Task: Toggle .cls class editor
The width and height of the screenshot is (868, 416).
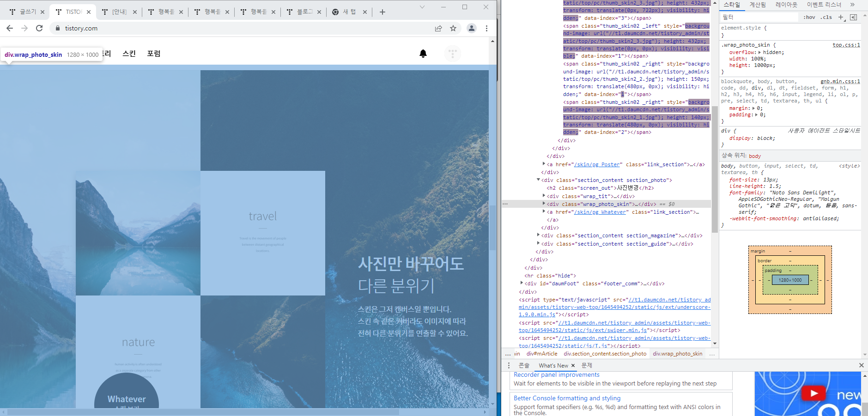Action: tap(826, 17)
